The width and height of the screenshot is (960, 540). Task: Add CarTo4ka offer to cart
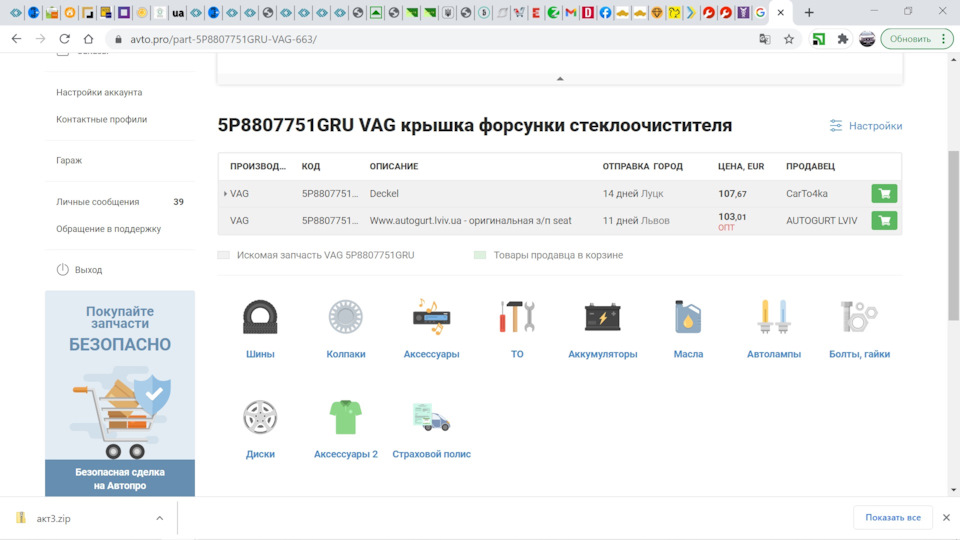[x=884, y=193]
